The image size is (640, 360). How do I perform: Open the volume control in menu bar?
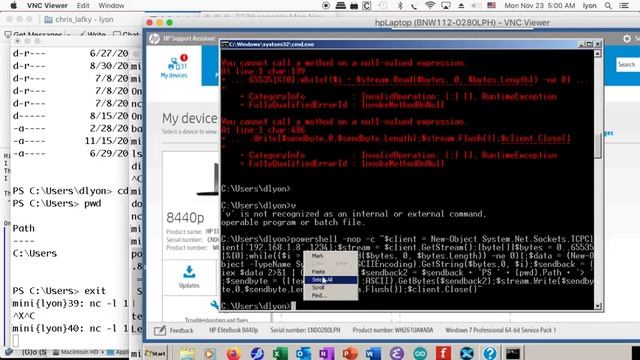pos(476,6)
